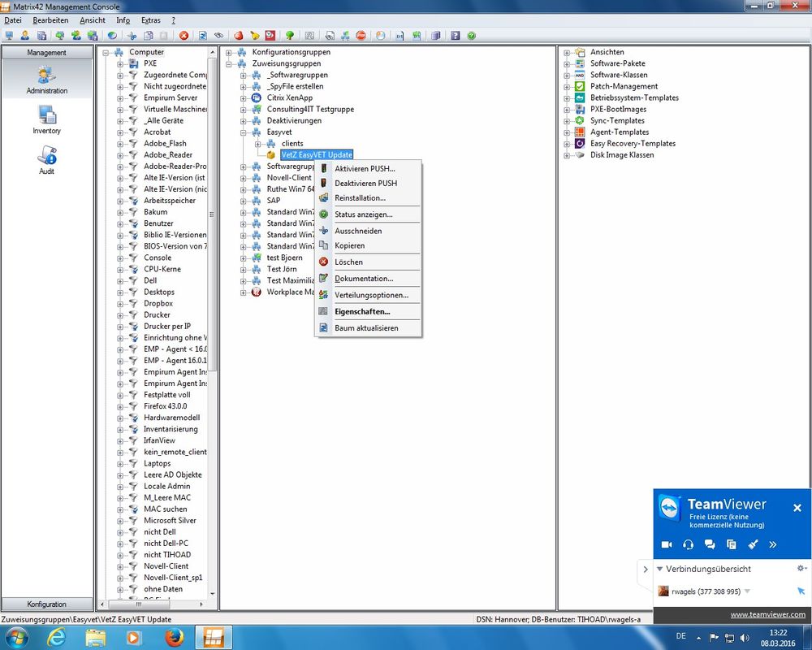Image resolution: width=812 pixels, height=650 pixels.
Task: Click the red delete X toolbar icon
Action: [184, 36]
